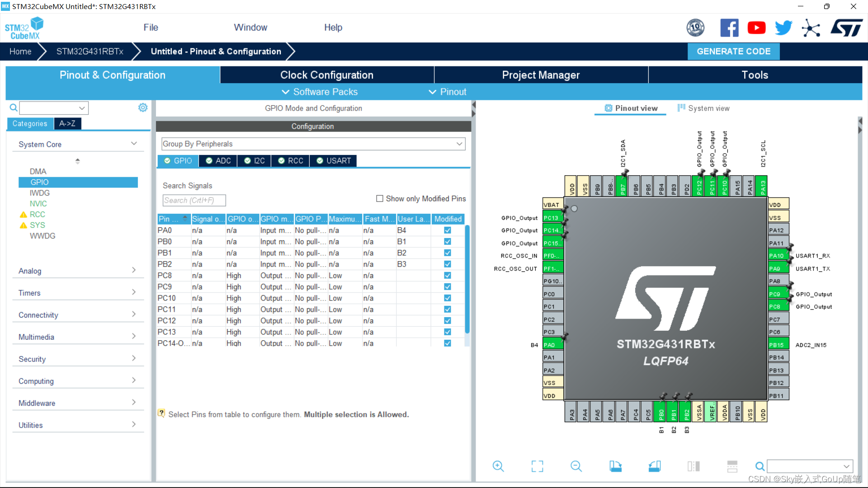Screen dimensions: 868x488
Task: Toggle Modified checkbox for PC12 row
Action: coord(448,320)
